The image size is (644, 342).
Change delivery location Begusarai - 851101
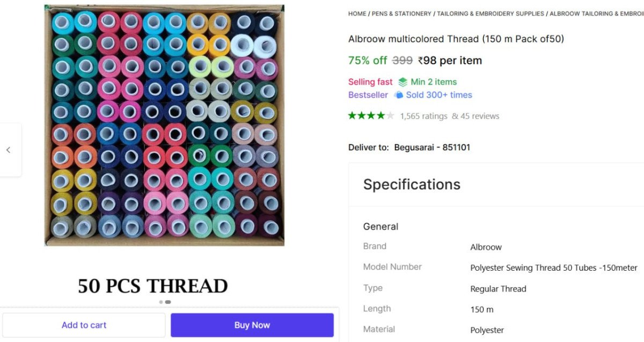432,147
